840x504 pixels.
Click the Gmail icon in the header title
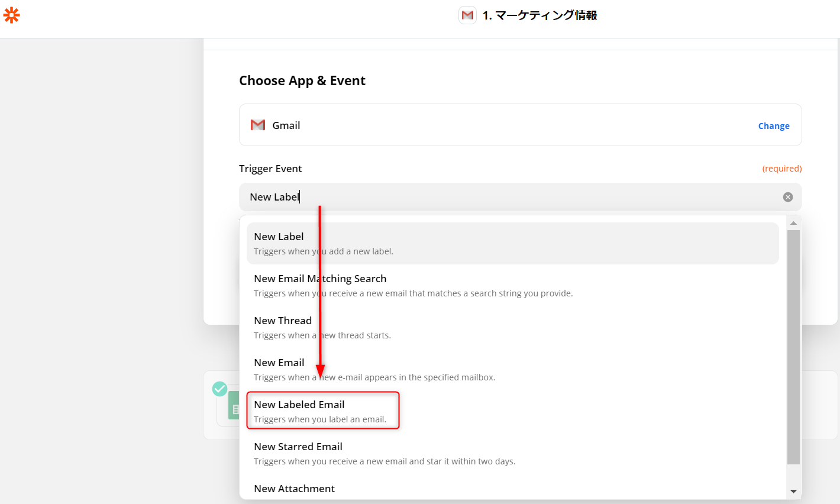[467, 15]
